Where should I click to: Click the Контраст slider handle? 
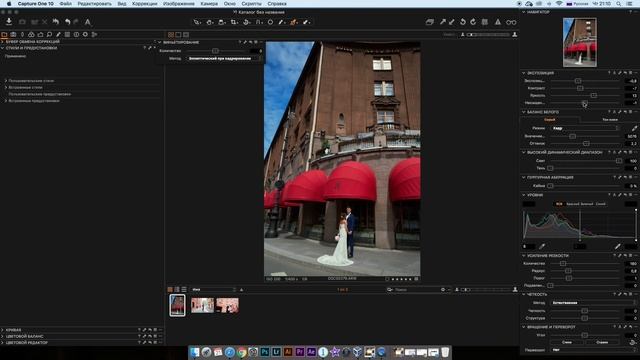tap(580, 88)
